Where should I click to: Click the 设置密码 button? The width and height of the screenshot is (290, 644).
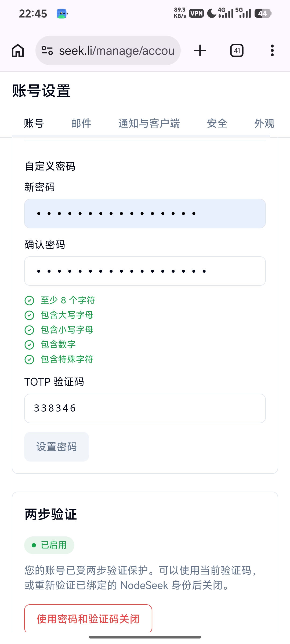point(57,447)
